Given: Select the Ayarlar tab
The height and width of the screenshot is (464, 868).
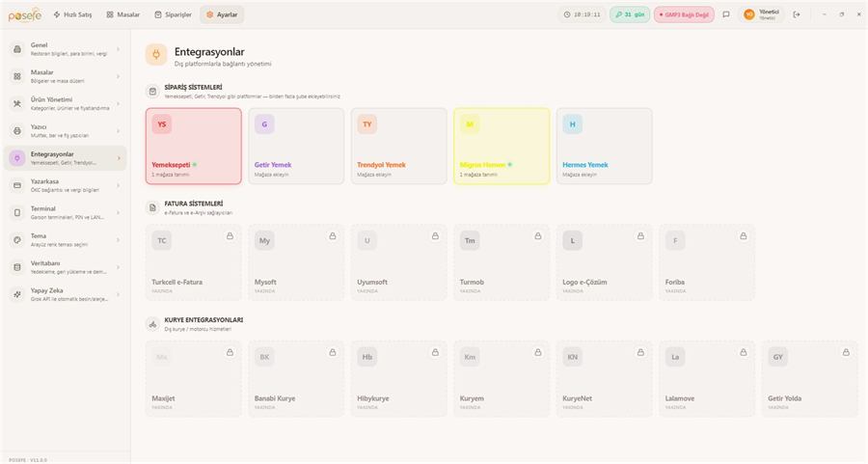Looking at the screenshot, I should (222, 14).
